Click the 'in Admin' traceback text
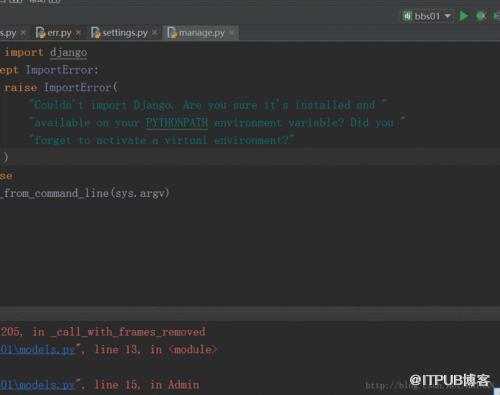Viewport: 500px width, 395px height. click(x=174, y=385)
